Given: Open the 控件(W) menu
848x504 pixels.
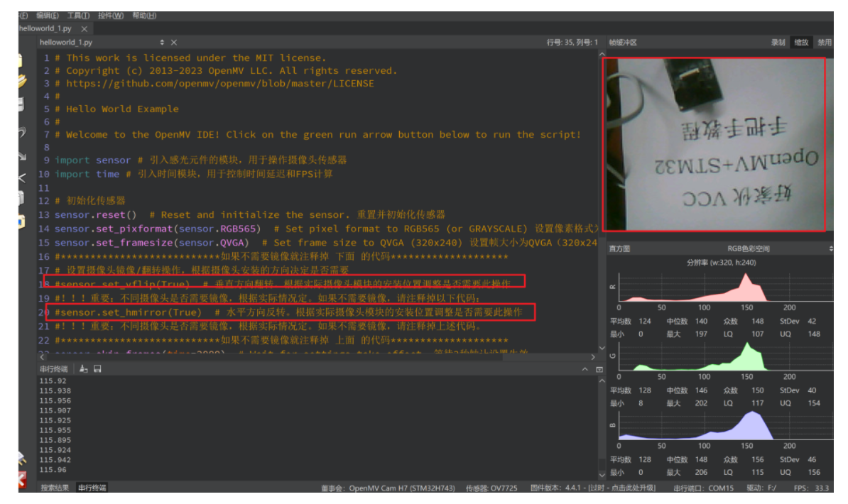Looking at the screenshot, I should [111, 16].
